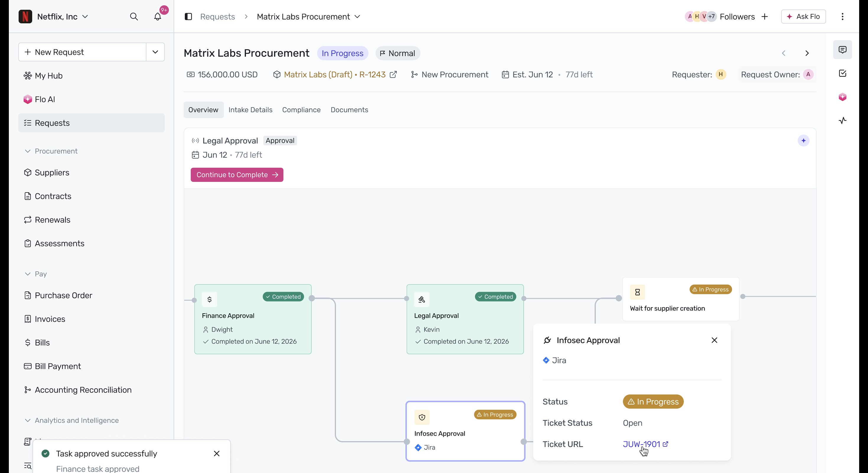
Task: Open Matrix Labs Procurement breadcrumb dropdown
Action: (x=358, y=17)
